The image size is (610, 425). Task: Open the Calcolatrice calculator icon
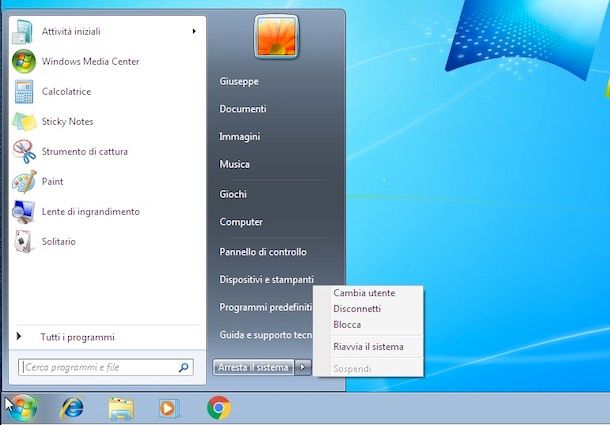24,91
